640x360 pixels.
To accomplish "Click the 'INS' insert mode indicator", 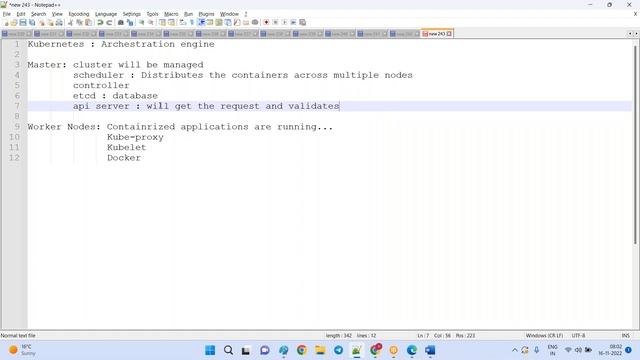I will pos(626,336).
